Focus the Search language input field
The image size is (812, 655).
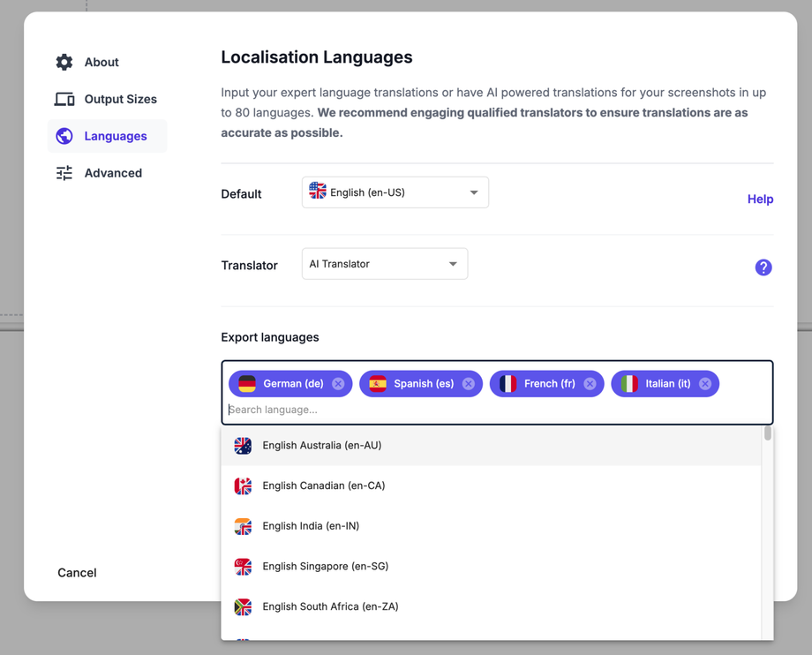(x=494, y=410)
